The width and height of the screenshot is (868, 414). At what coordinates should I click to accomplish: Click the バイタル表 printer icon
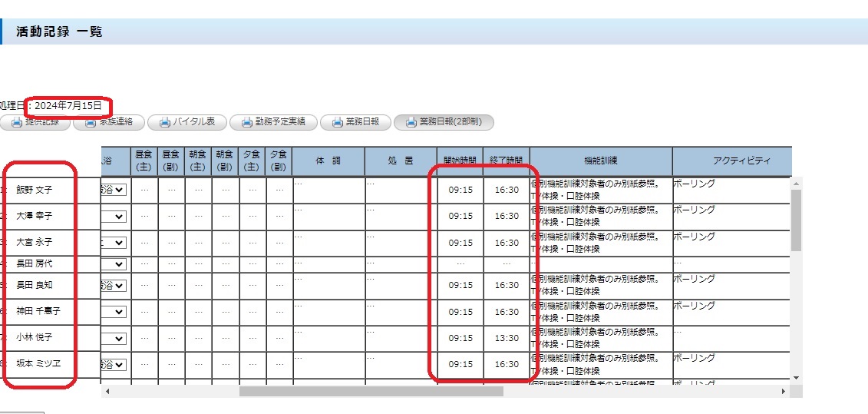coord(163,122)
